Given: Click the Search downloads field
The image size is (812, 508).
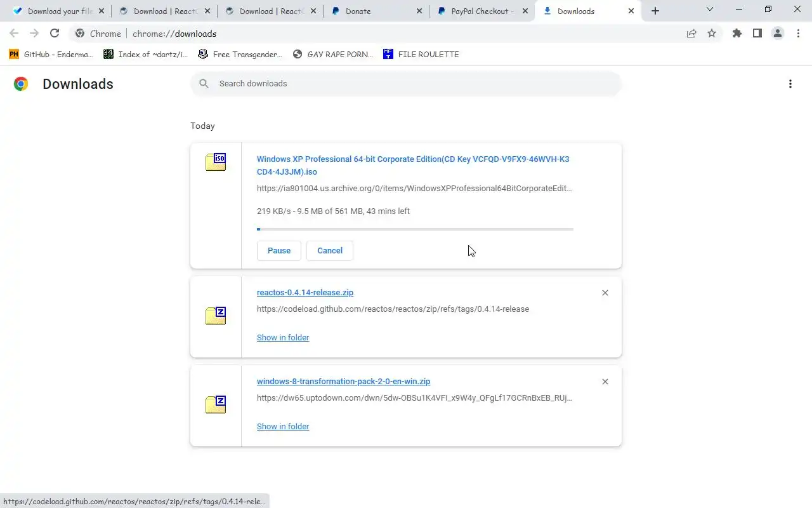Looking at the screenshot, I should pos(406,84).
